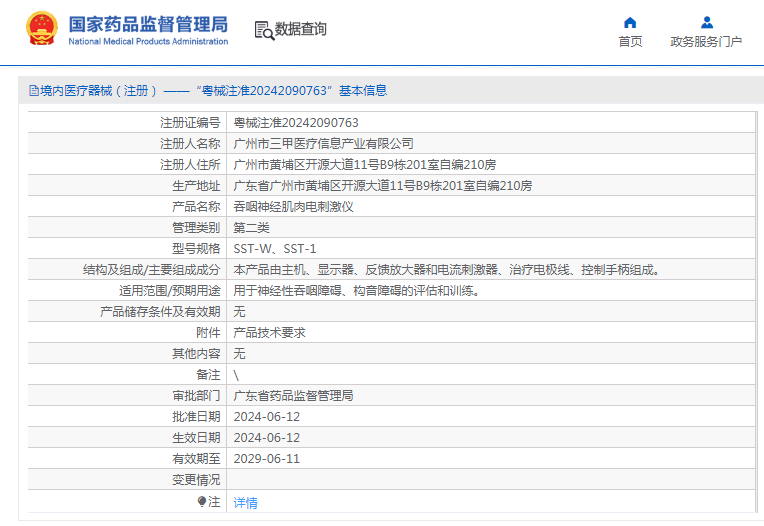Click the backslash value in 备注 row
Screen dimensions: 764x526
tap(236, 375)
